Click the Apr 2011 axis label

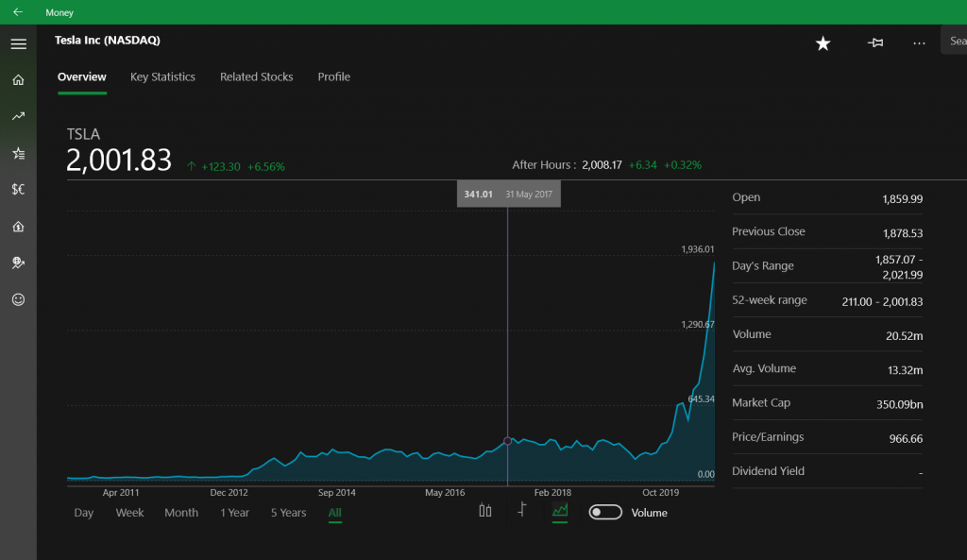click(x=121, y=492)
